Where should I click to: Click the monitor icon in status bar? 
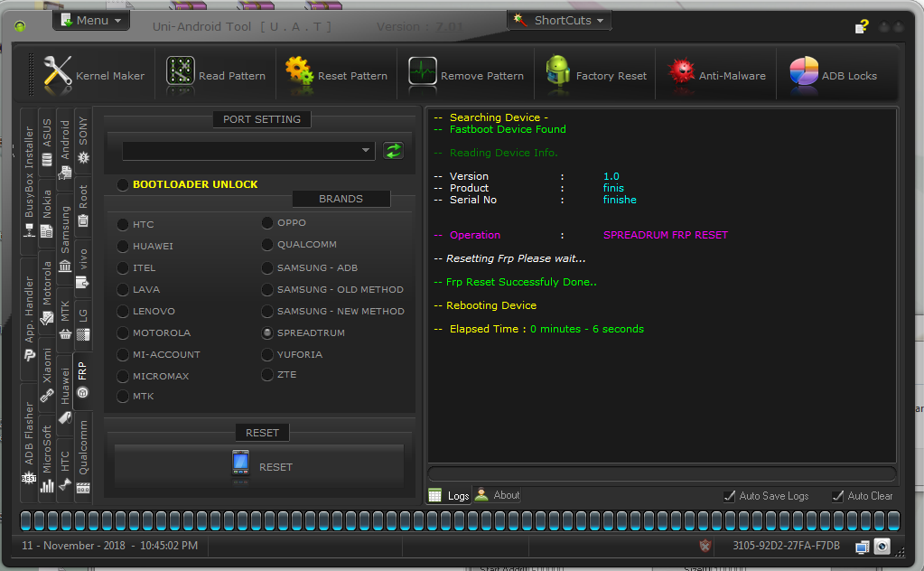(x=862, y=547)
